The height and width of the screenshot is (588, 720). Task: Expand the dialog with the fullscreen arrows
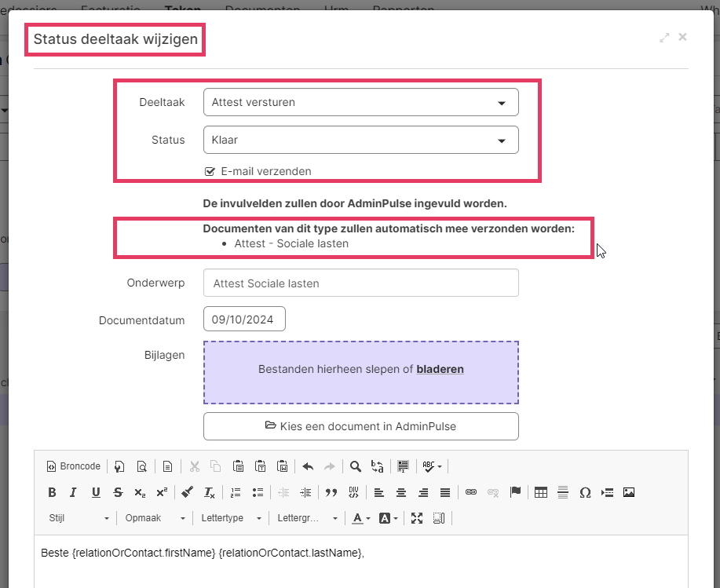pos(664,38)
